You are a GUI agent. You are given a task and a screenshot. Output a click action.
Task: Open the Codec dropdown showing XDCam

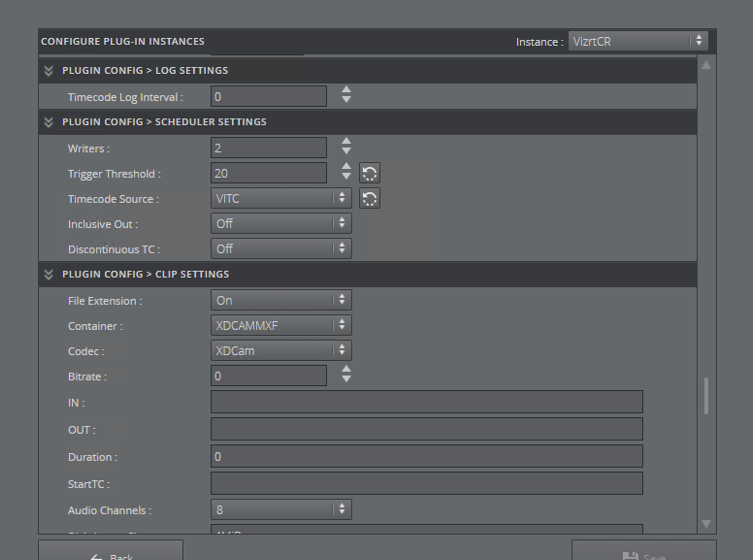[280, 351]
